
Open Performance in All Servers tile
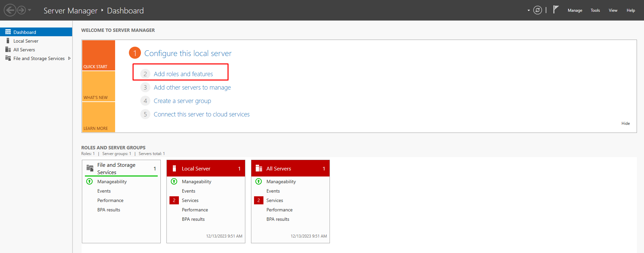click(280, 210)
